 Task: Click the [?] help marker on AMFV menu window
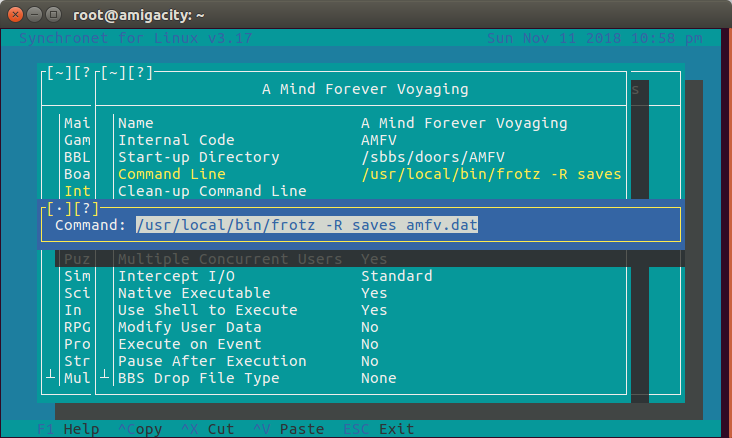(x=140, y=73)
